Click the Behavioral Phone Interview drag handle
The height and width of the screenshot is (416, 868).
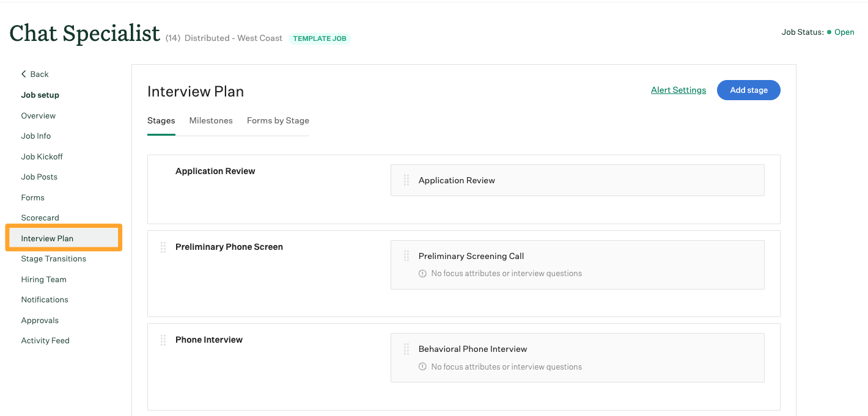point(406,349)
